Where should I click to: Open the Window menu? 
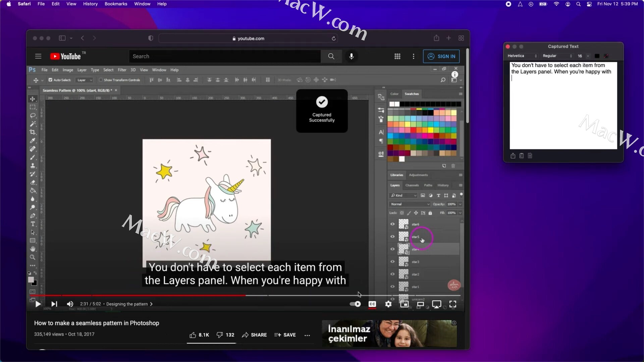coord(142,4)
